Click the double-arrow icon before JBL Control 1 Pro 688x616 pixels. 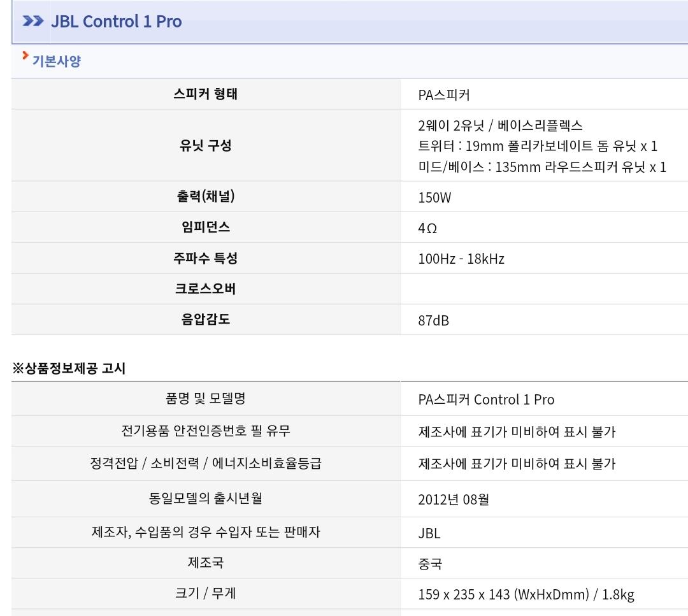pos(33,21)
